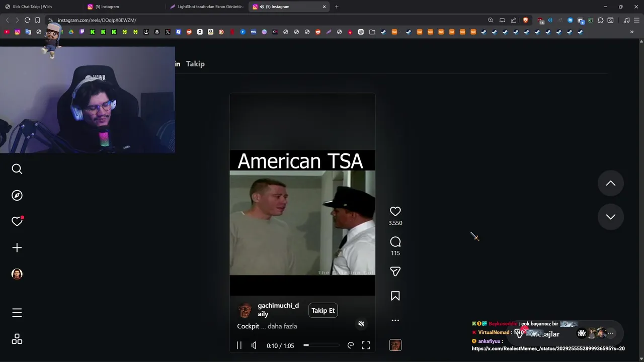644x362 pixels.
Task: Toggle the player volume speaker icon
Action: pos(254,345)
